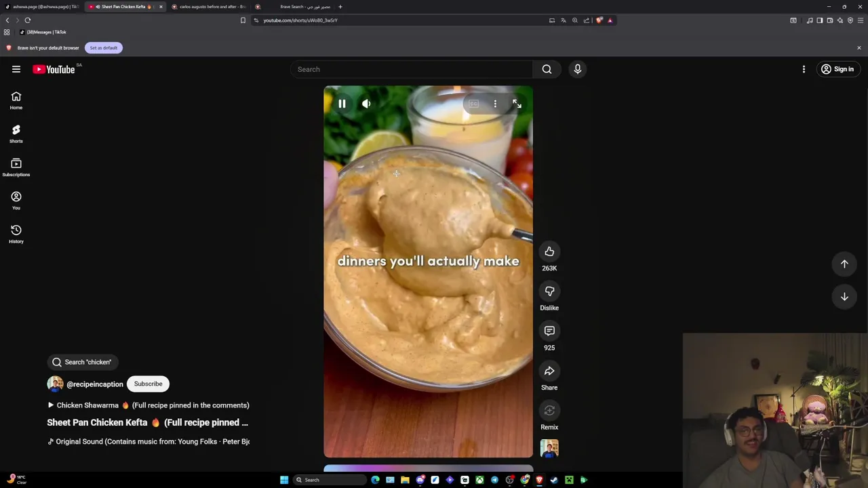This screenshot has width=868, height=488.
Task: Open a new browser tab
Action: (340, 7)
